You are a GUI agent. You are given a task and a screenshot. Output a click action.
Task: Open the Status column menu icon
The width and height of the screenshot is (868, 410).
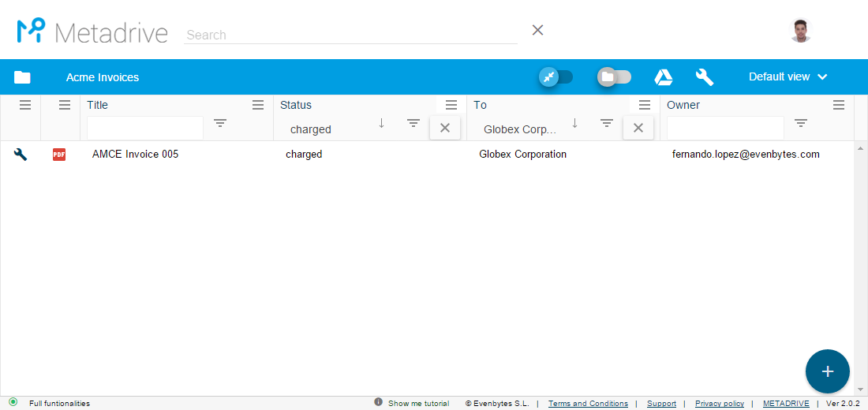451,105
